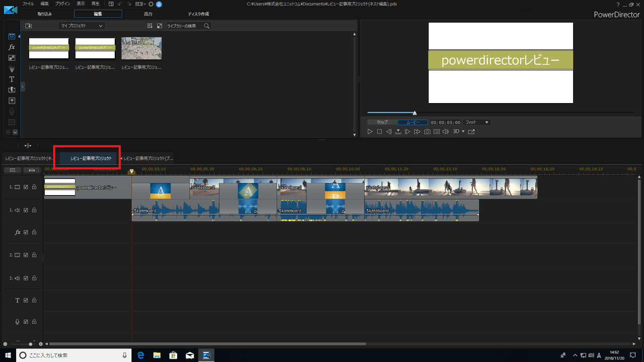The height and width of the screenshot is (362, 644).
Task: Open the Chapter Room icon in sidebar
Action: click(x=12, y=122)
